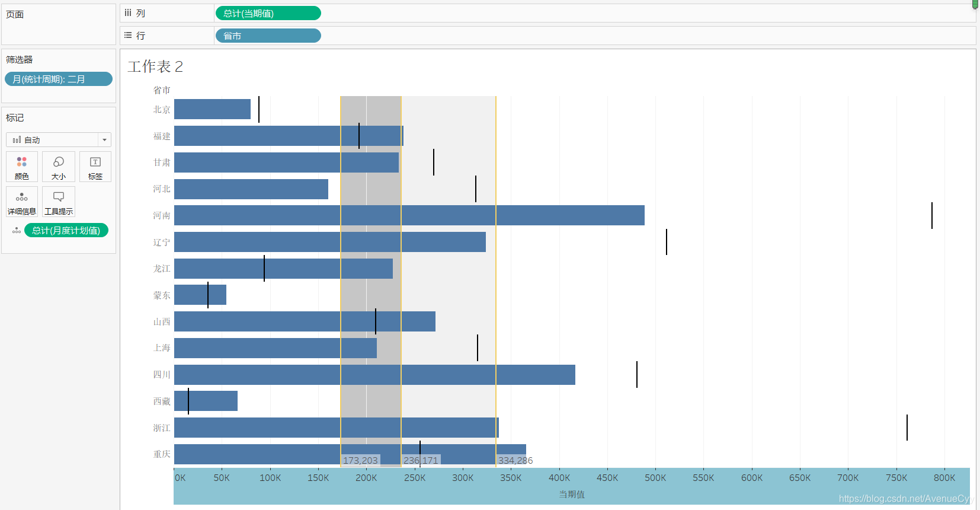Select the 北京 bar in the chart
This screenshot has width=980, height=510.
212,109
